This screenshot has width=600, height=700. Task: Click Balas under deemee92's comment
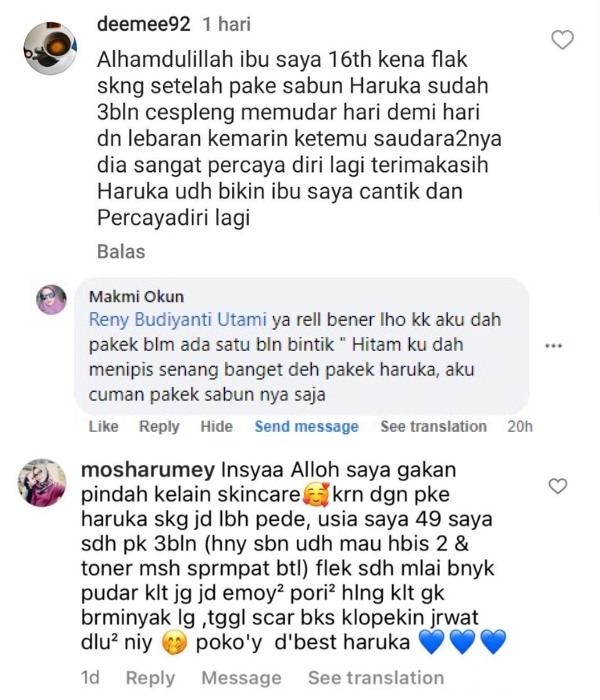point(121,252)
